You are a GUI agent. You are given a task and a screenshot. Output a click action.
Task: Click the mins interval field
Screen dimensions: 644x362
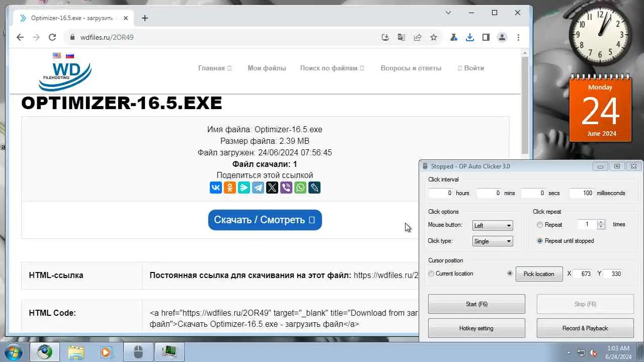coord(489,193)
